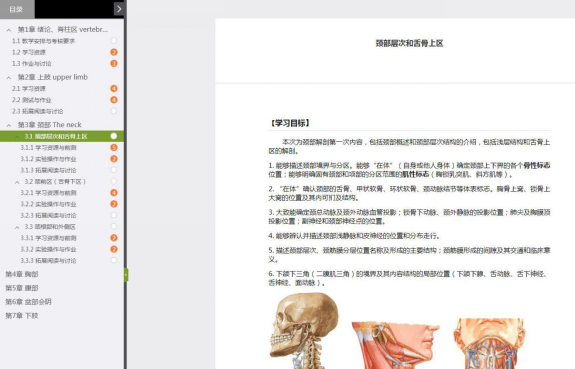The image size is (575, 369).
Task: Click the 第2章 上肢 upper limb chapter title
Action: [53, 77]
